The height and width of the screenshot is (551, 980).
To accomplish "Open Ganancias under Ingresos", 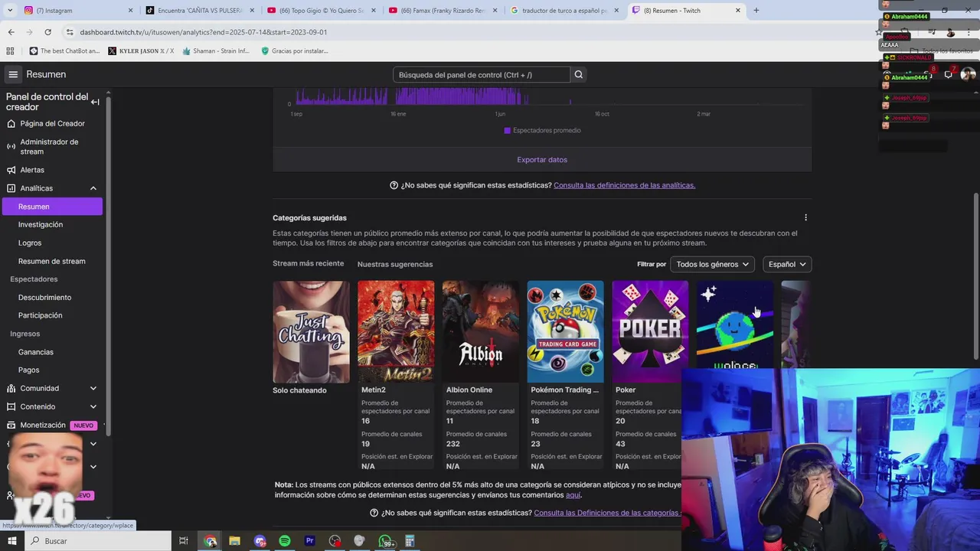I will (36, 352).
